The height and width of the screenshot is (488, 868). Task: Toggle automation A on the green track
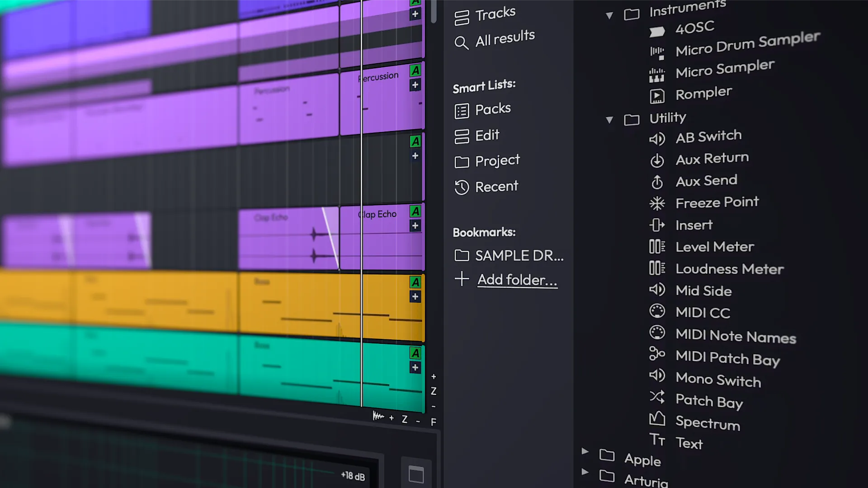click(415, 353)
